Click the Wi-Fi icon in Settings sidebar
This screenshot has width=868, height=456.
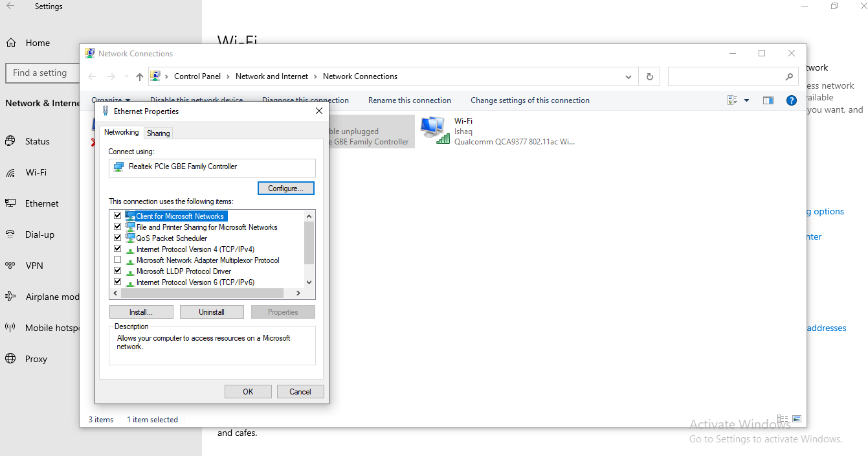(x=10, y=172)
